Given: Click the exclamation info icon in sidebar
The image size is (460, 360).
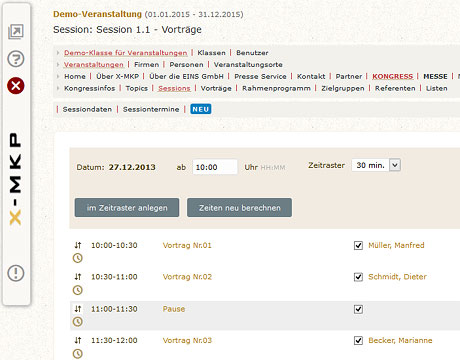Looking at the screenshot, I should click(16, 273).
